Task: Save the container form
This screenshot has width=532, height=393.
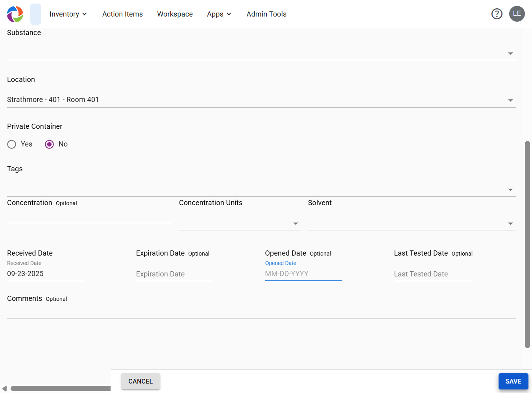Action: pos(513,381)
